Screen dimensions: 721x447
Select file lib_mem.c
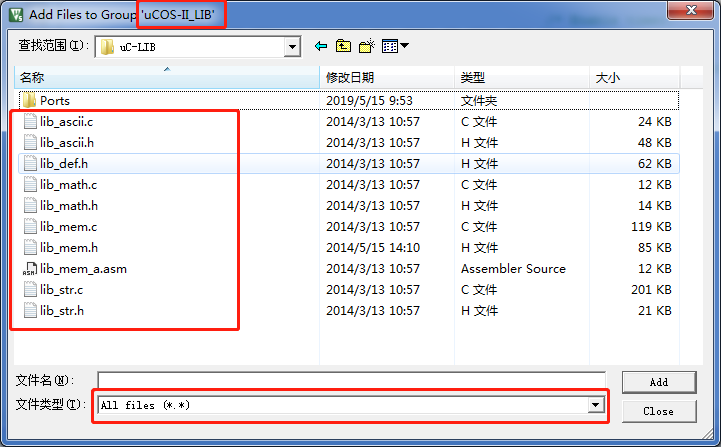point(69,227)
